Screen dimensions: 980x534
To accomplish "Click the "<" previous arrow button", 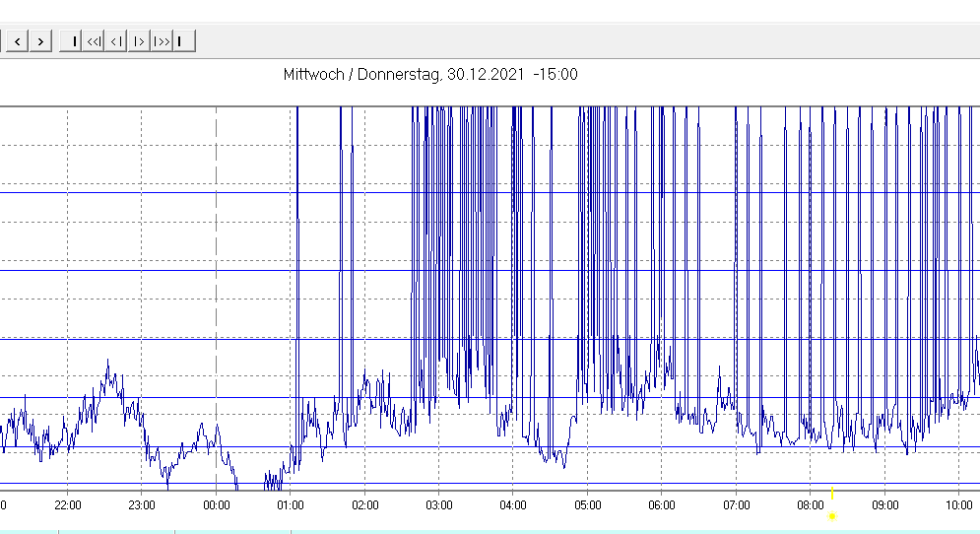I will pos(17,40).
